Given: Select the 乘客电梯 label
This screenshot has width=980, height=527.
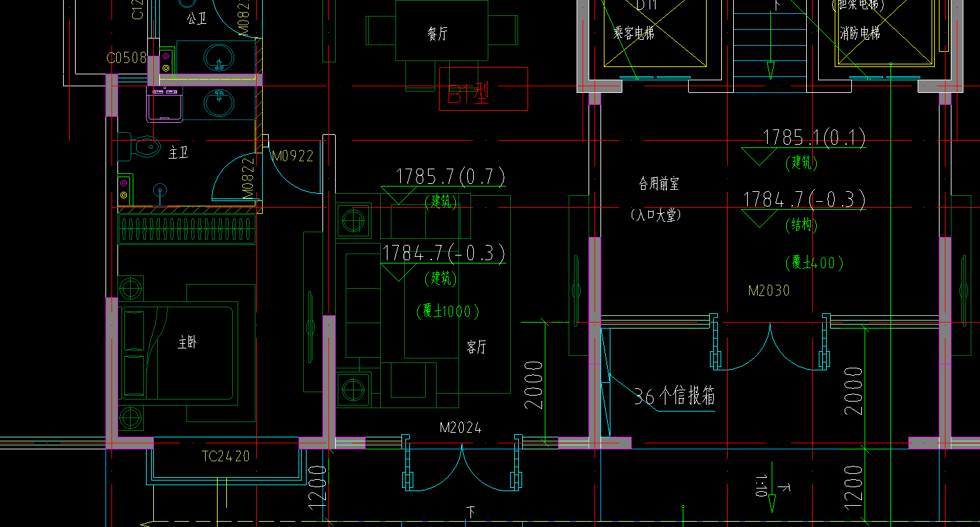Looking at the screenshot, I should 635,33.
